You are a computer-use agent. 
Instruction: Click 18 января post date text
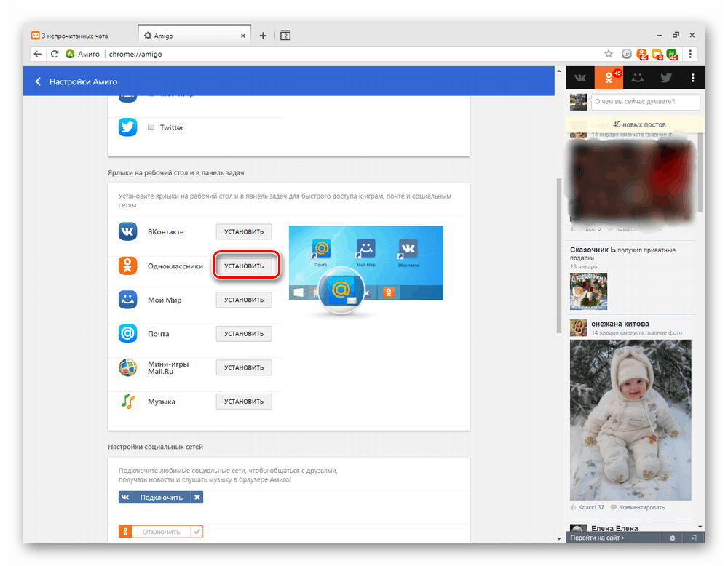click(x=584, y=267)
